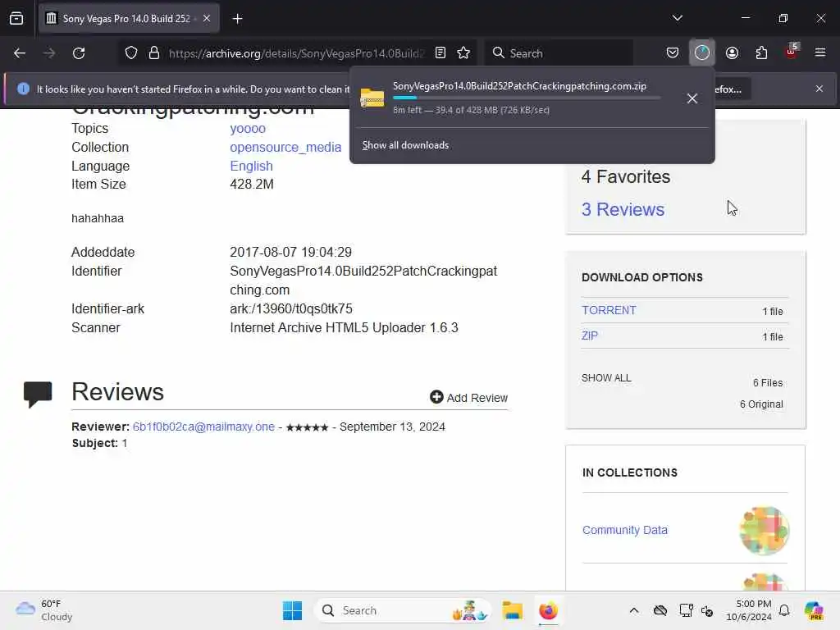The width and height of the screenshot is (840, 630).
Task: Click five-star rating in review
Action: point(307,427)
